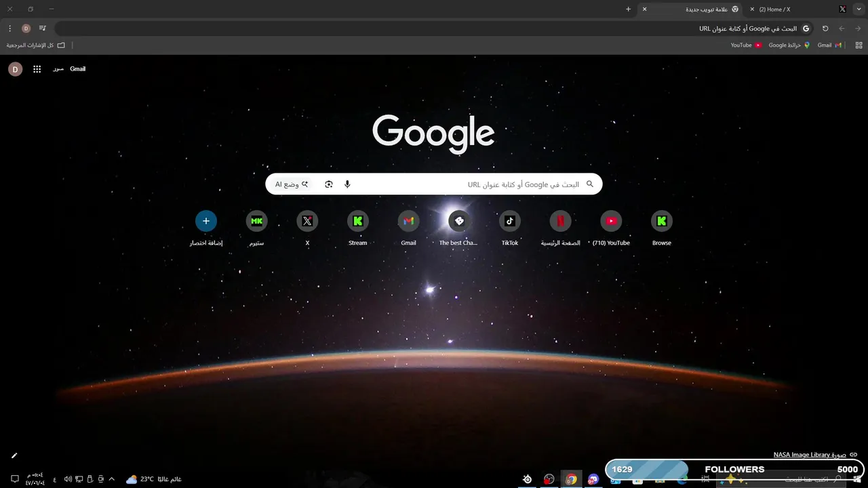868x488 pixels.
Task: Switch to AI mode (وضع AI)
Action: pyautogui.click(x=292, y=184)
